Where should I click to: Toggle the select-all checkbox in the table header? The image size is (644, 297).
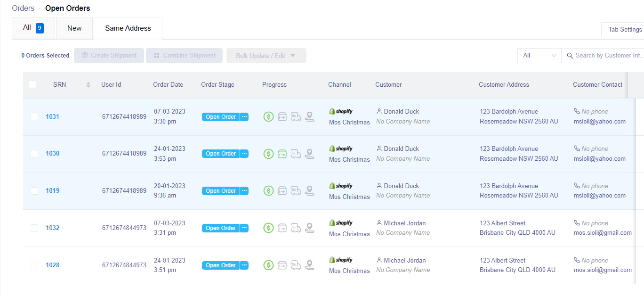point(32,84)
